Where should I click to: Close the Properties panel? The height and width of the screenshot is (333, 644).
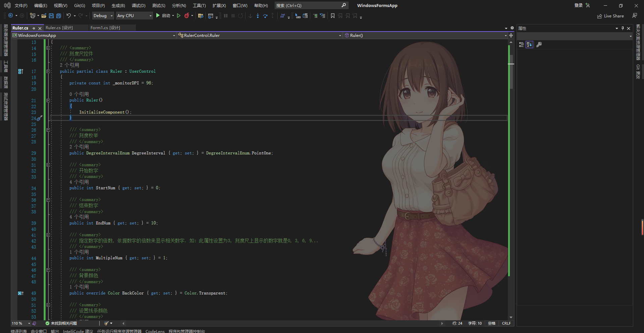pyautogui.click(x=629, y=28)
